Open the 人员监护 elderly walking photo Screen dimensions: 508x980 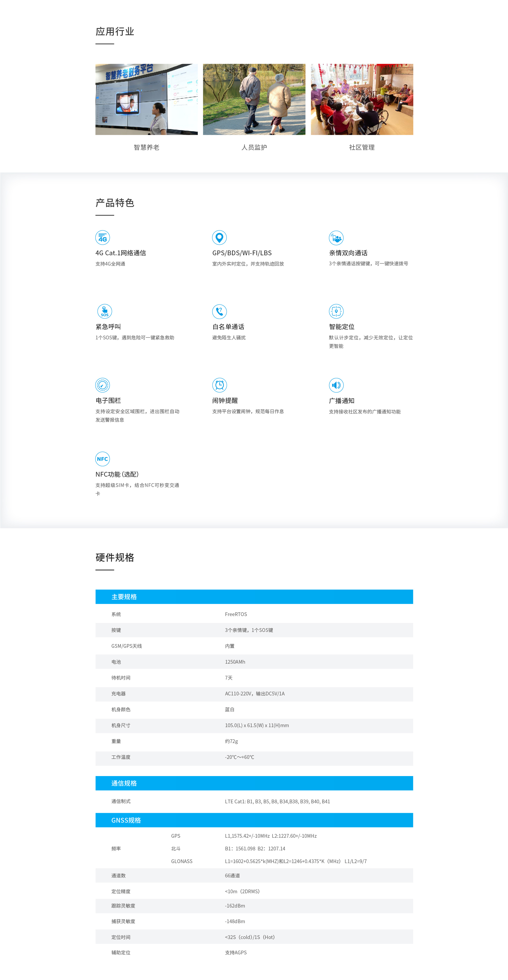pos(254,99)
